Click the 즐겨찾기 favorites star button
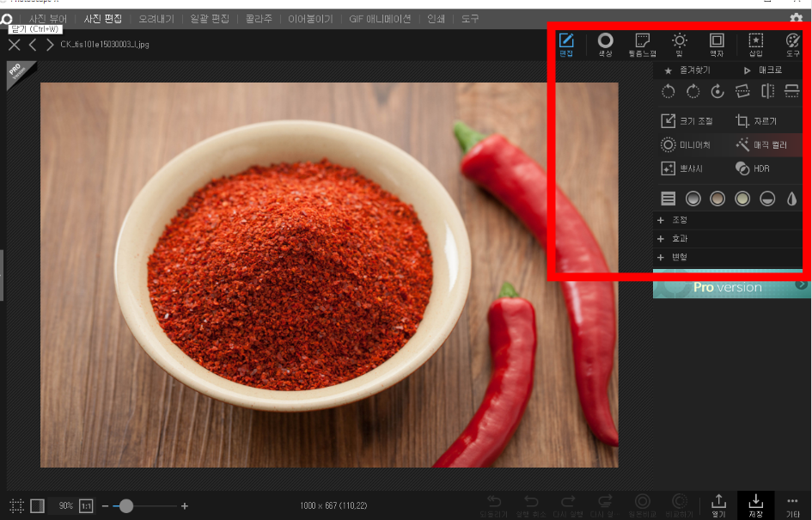812x520 pixels. coord(687,70)
